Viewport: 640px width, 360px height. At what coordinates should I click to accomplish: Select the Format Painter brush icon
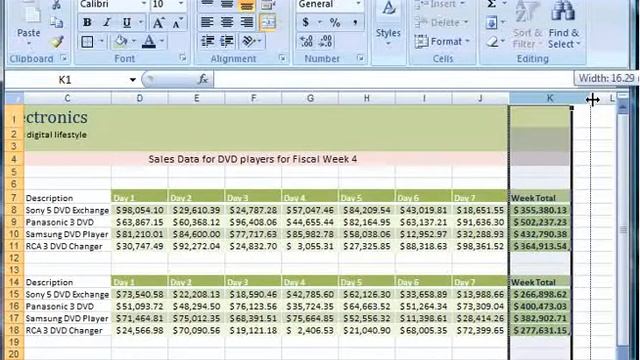click(56, 41)
